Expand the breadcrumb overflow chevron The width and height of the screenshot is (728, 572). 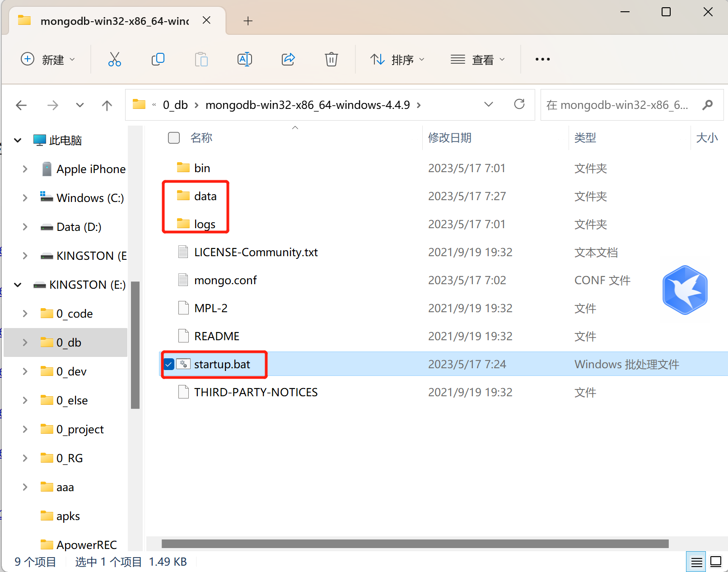click(x=154, y=105)
